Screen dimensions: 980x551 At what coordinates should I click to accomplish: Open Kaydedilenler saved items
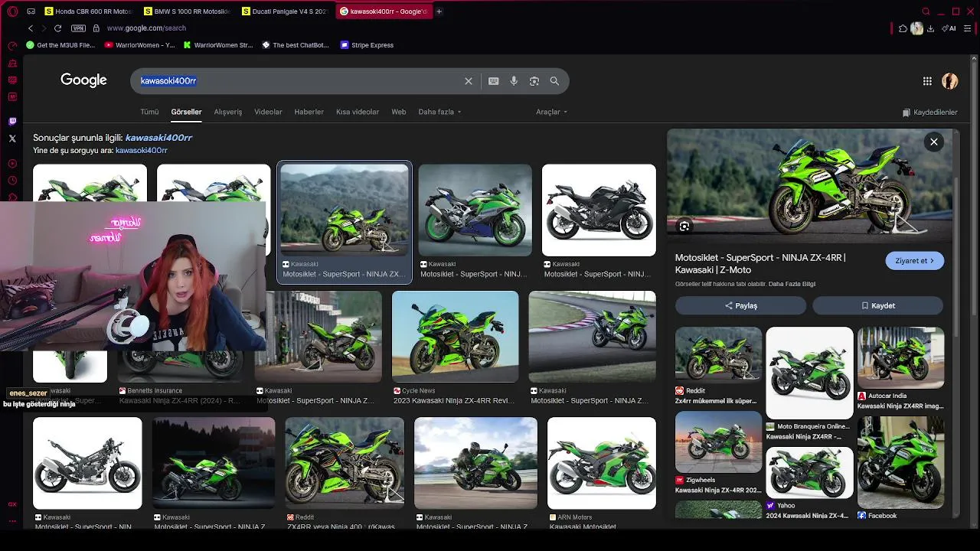pyautogui.click(x=929, y=112)
